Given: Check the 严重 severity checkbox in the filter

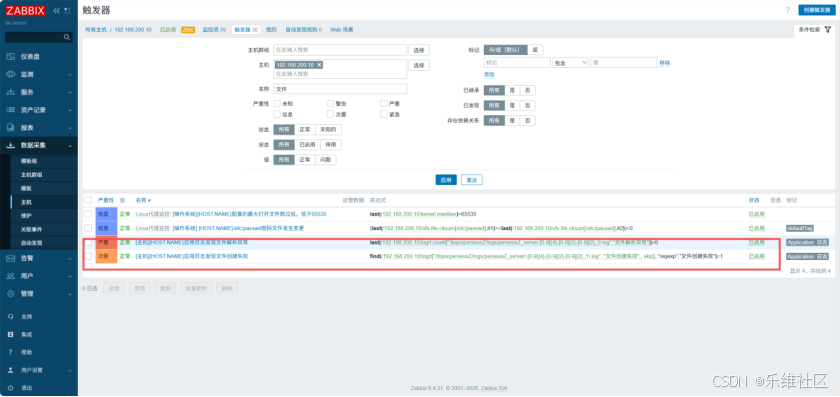Looking at the screenshot, I should 384,103.
